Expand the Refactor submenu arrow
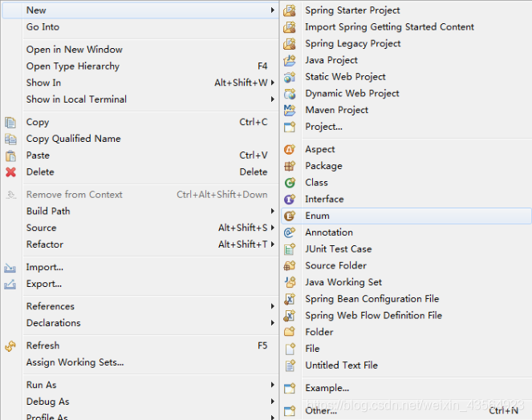The height and width of the screenshot is (420, 532). (273, 244)
